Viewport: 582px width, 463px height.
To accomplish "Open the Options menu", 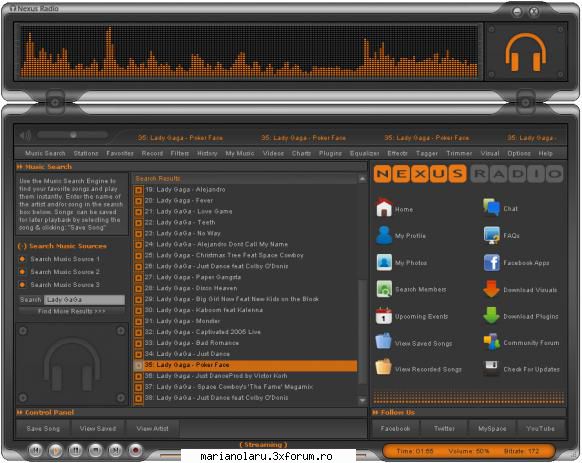I will 519,153.
